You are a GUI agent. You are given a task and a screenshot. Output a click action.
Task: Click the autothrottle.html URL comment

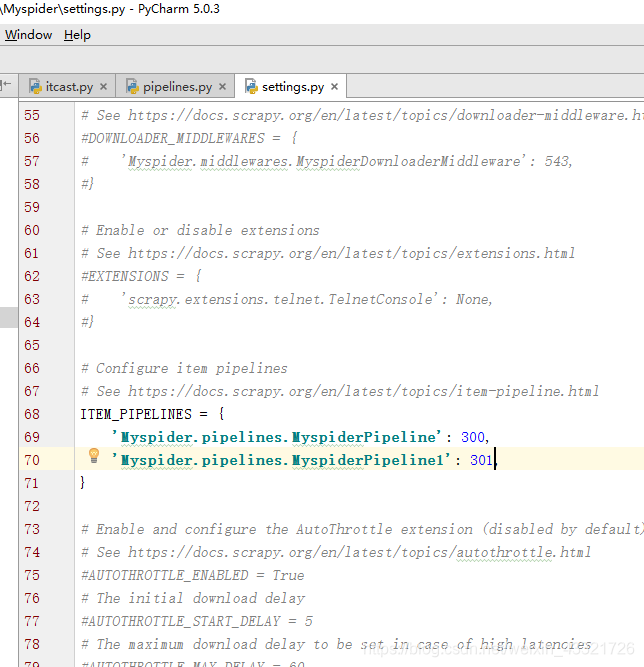coord(336,552)
